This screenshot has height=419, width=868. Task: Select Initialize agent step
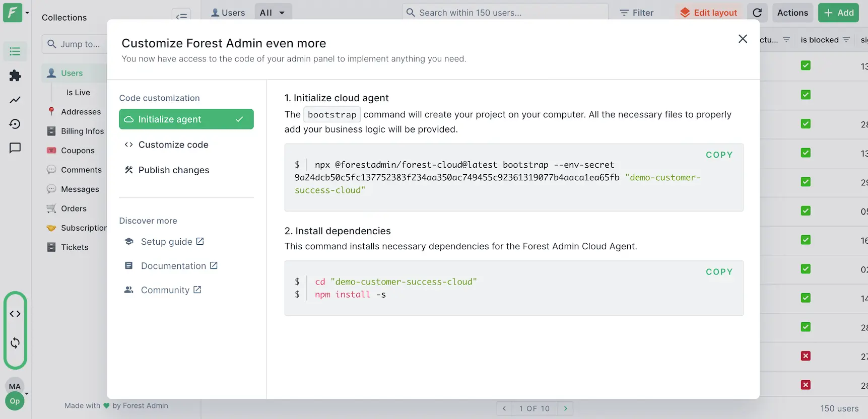point(186,119)
